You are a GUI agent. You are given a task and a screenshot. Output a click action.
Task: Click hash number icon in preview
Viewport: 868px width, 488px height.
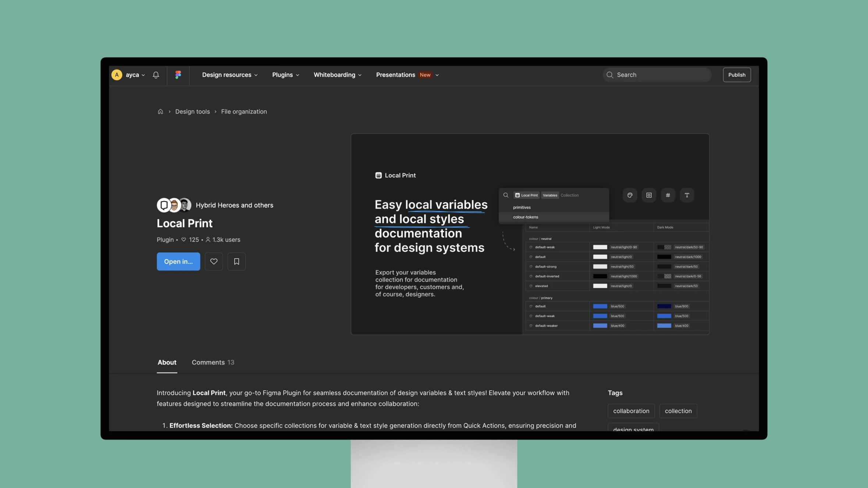click(668, 195)
